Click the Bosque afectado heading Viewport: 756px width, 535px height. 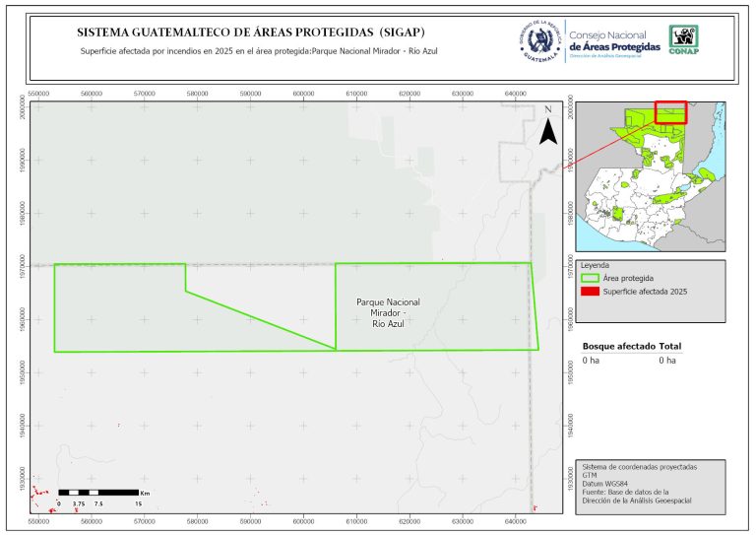tap(619, 347)
